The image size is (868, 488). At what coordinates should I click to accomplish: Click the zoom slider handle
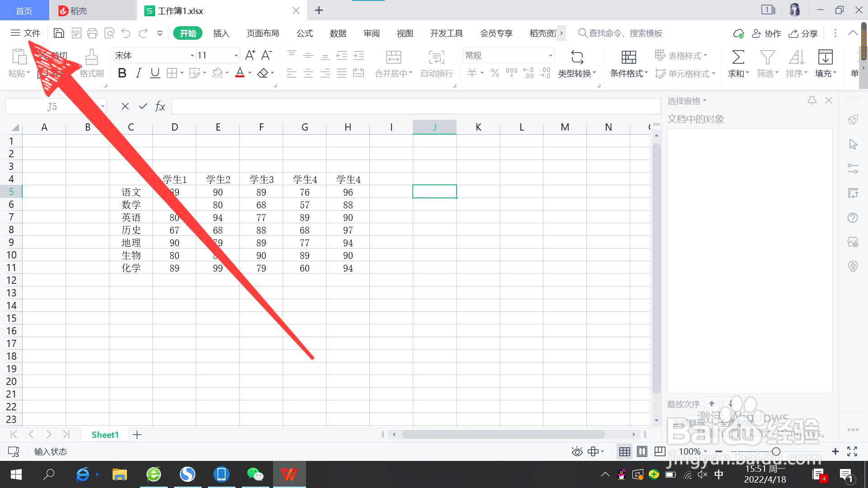776,451
